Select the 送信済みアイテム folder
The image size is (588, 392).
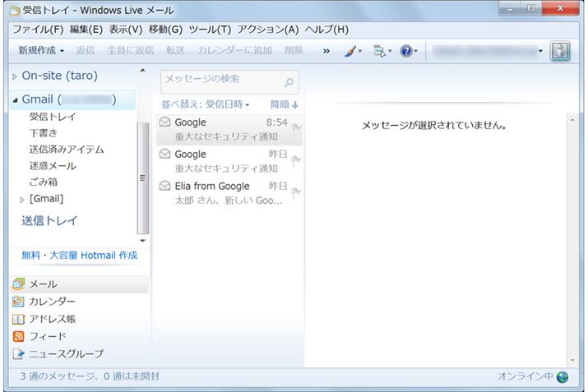point(67,149)
